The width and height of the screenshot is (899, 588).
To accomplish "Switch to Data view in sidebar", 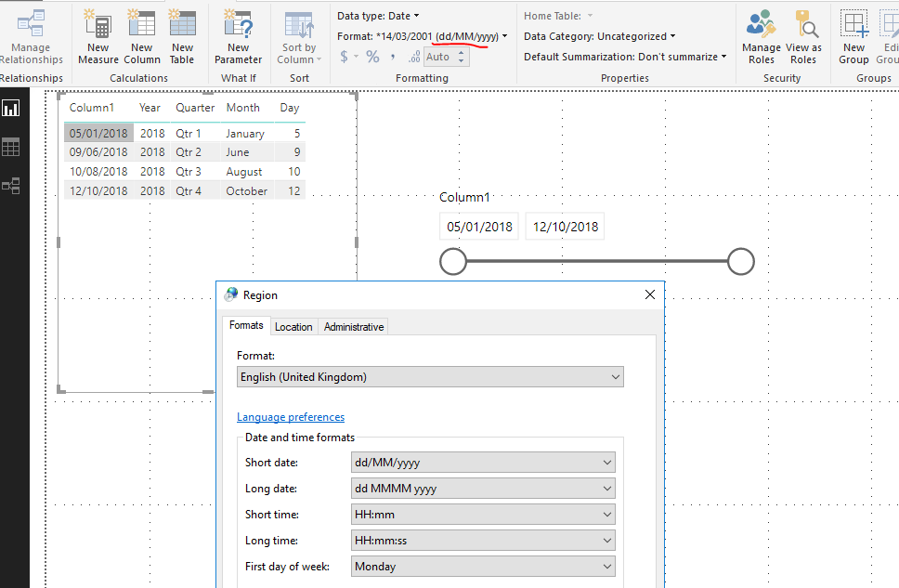I will [x=11, y=147].
